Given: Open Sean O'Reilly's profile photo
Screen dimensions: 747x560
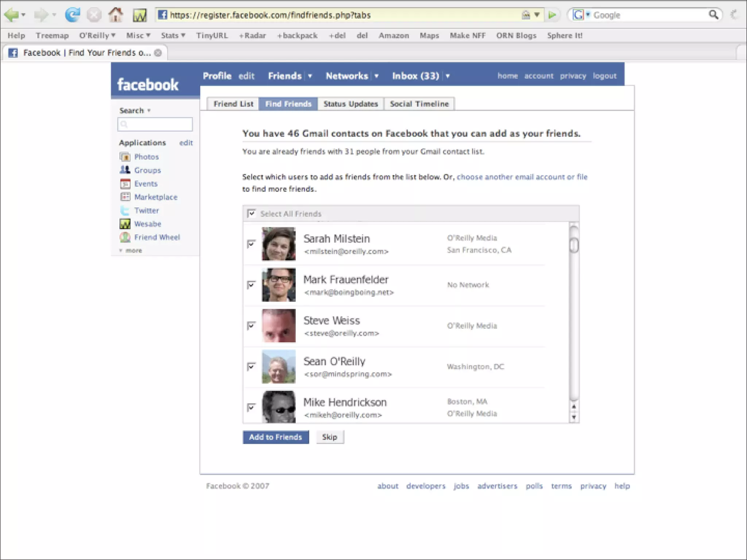Looking at the screenshot, I should tap(279, 366).
